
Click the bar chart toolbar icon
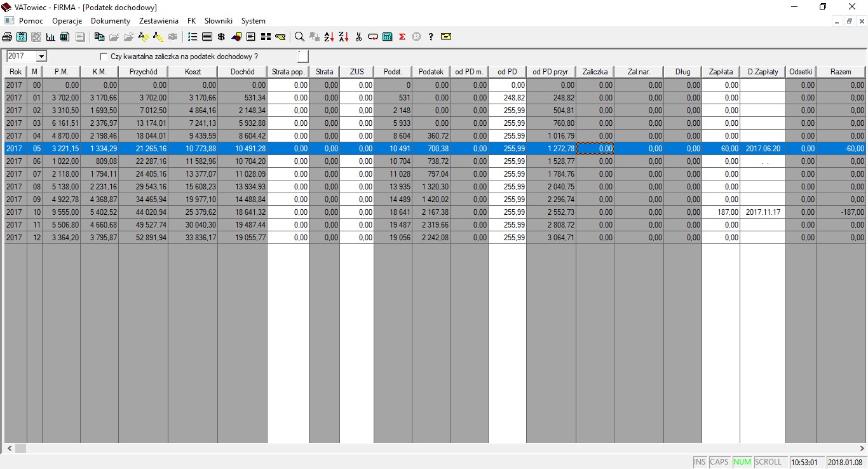[50, 37]
